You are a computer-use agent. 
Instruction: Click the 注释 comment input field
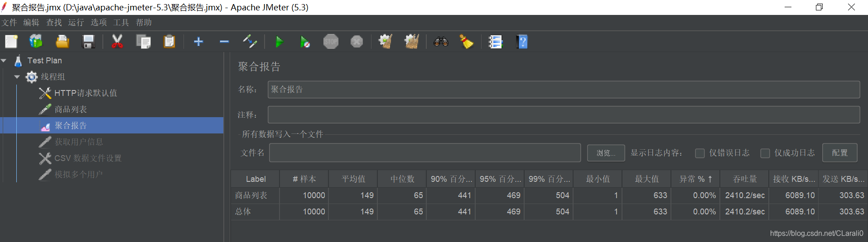coord(564,115)
